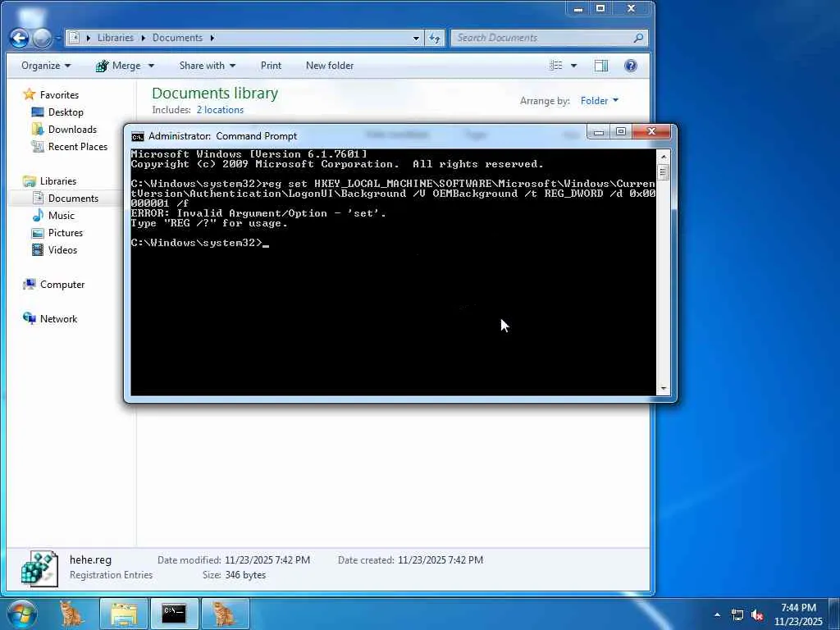Click the hehe.reg registry file icon

point(39,568)
